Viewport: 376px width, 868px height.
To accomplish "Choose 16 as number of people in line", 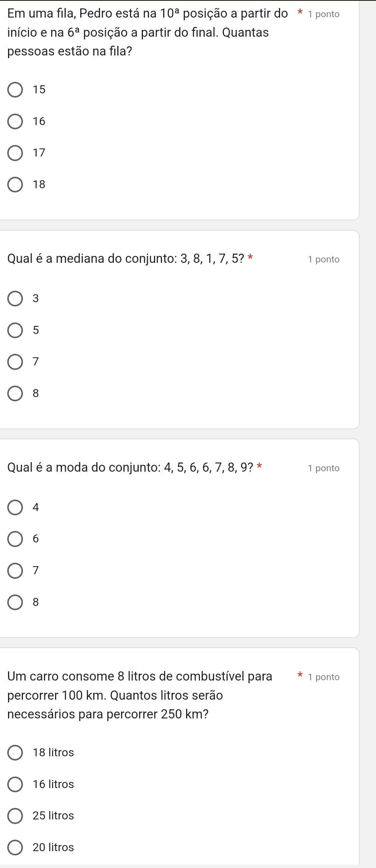I will point(15,122).
